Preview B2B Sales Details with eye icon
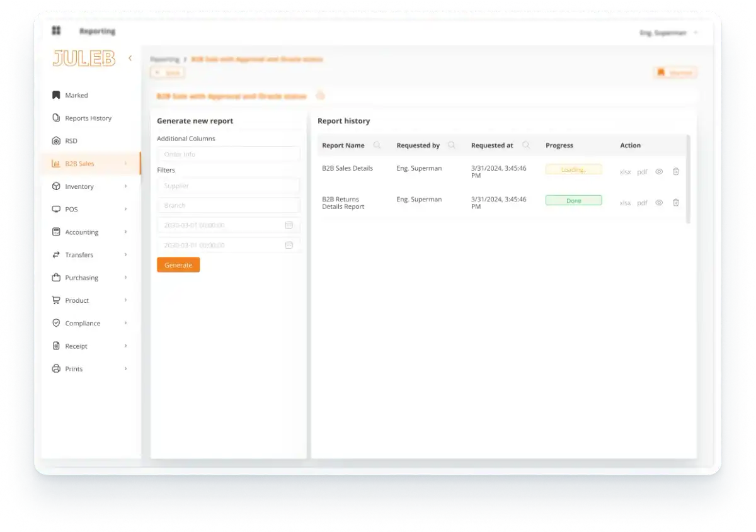 (x=659, y=171)
